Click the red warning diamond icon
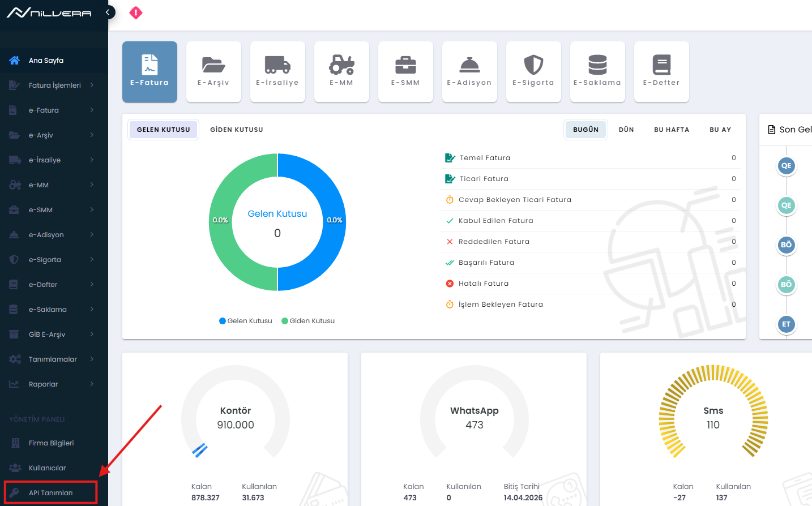812x506 pixels. [136, 12]
